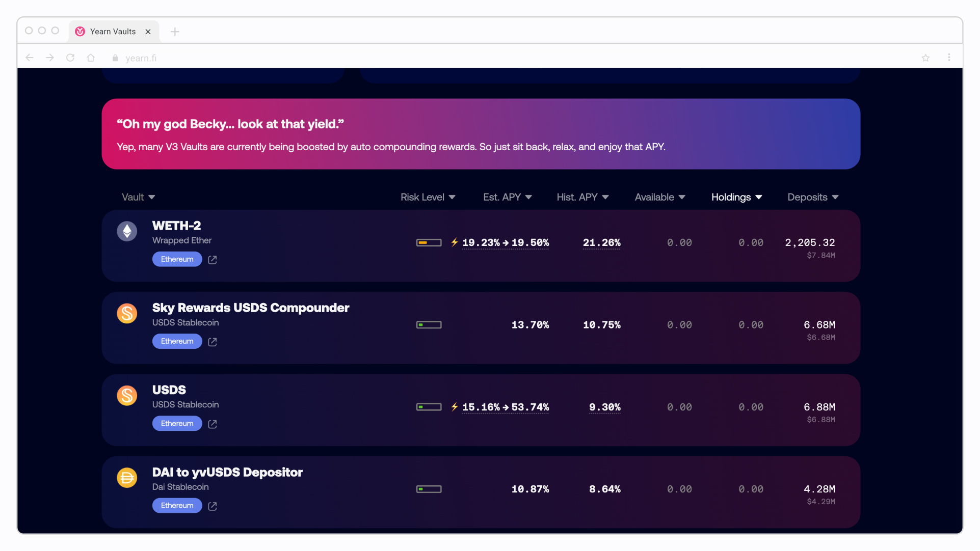Click Sky Rewards estimated APY 13.70%
This screenshot has height=551, width=980.
(x=530, y=325)
